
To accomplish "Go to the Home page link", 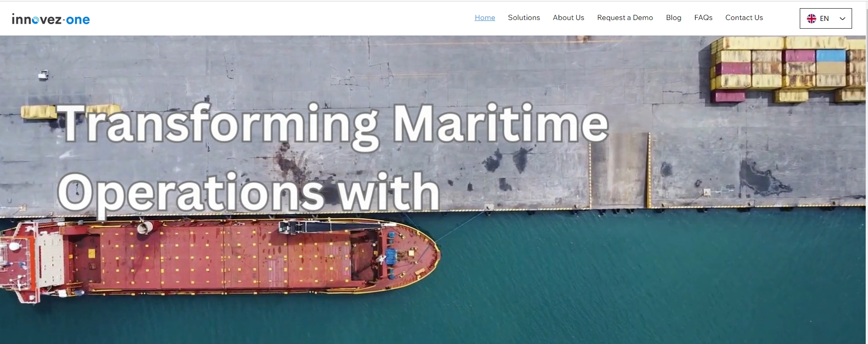I will (x=485, y=18).
